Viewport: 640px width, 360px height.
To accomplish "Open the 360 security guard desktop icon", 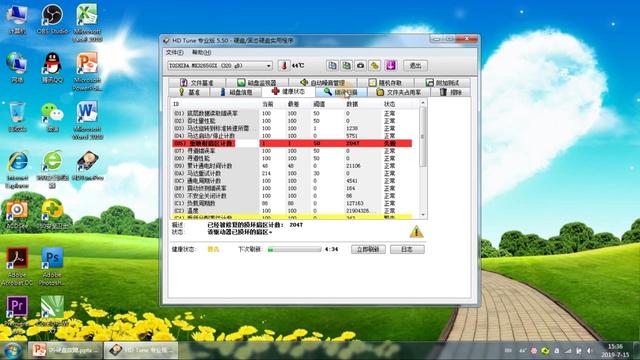I will 52,214.
